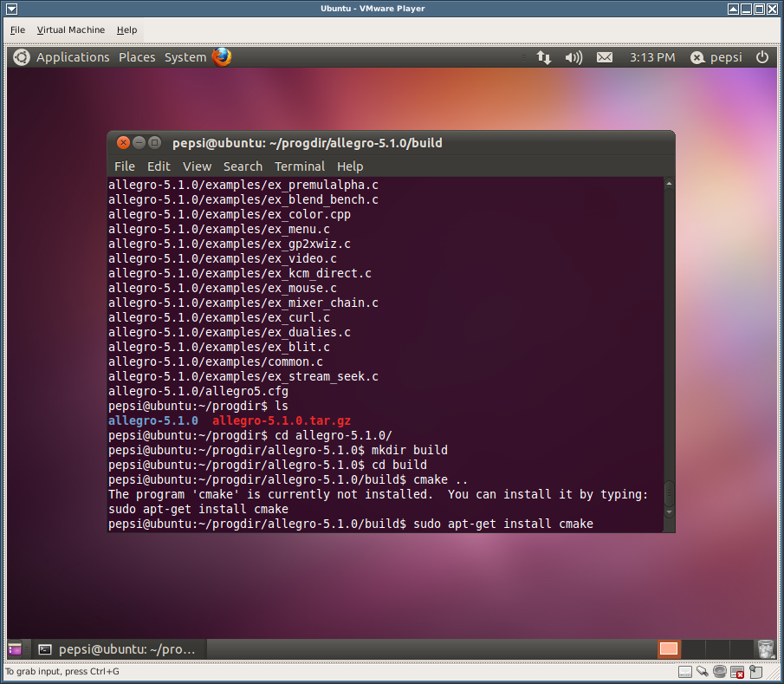Screen dimensions: 784x684
Task: Open the network connections indicator
Action: pyautogui.click(x=544, y=57)
